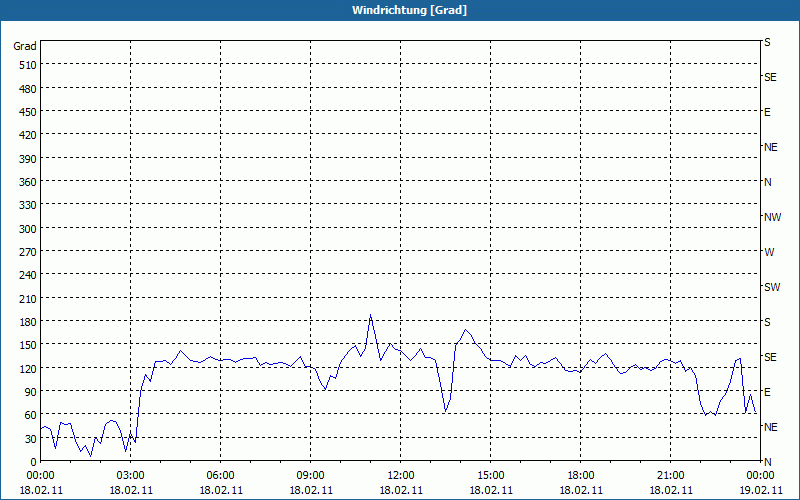Select the 270 degree label
Viewport: 800px width, 500px height.
coord(28,252)
